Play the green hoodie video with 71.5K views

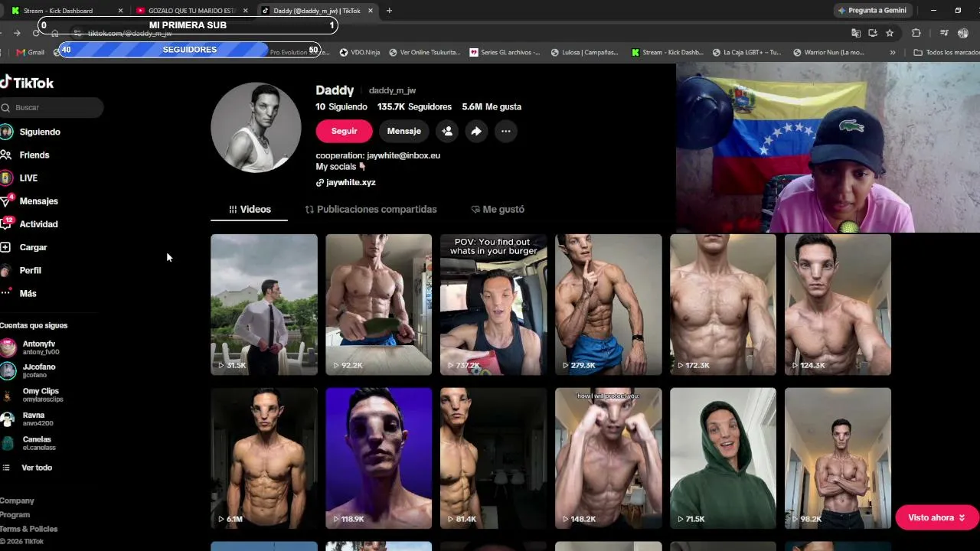coord(724,458)
